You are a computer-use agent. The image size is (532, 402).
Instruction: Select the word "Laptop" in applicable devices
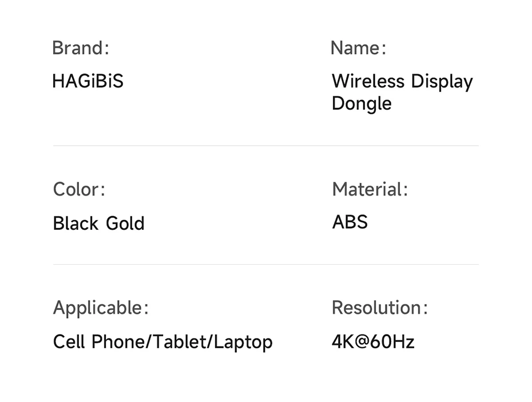point(244,343)
